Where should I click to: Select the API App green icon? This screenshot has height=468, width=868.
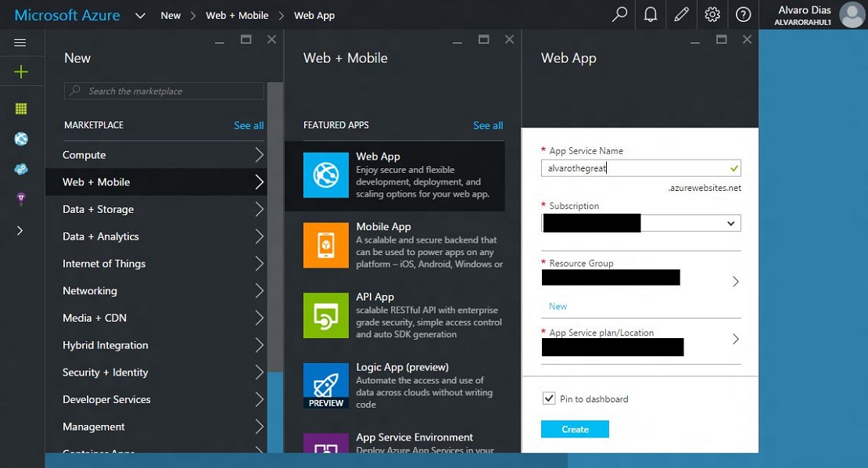pyautogui.click(x=326, y=315)
